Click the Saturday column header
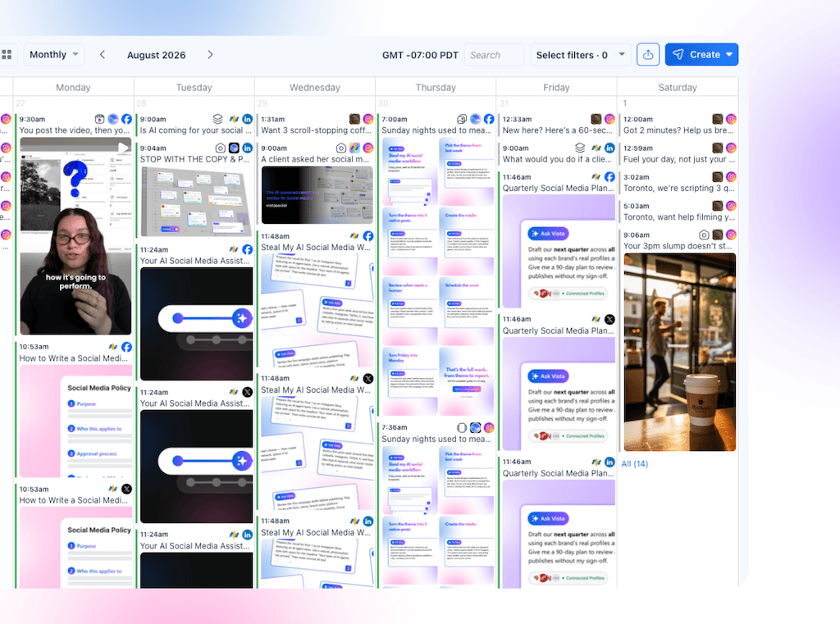840x624 pixels. tap(677, 87)
